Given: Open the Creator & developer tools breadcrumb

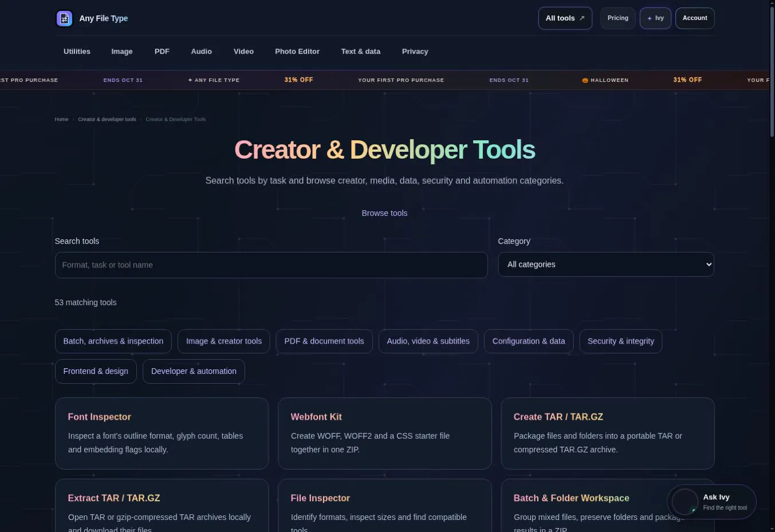Looking at the screenshot, I should [107, 119].
